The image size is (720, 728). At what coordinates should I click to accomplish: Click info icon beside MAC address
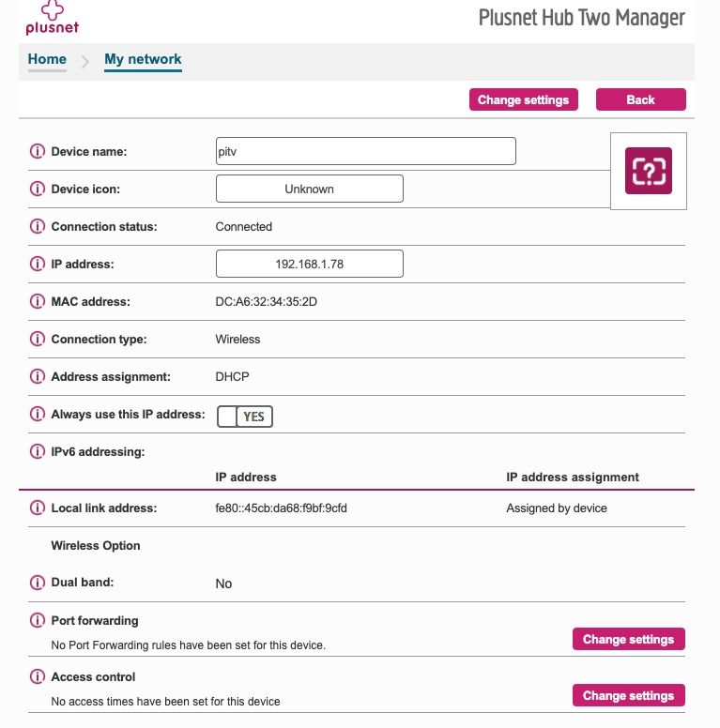pos(38,301)
